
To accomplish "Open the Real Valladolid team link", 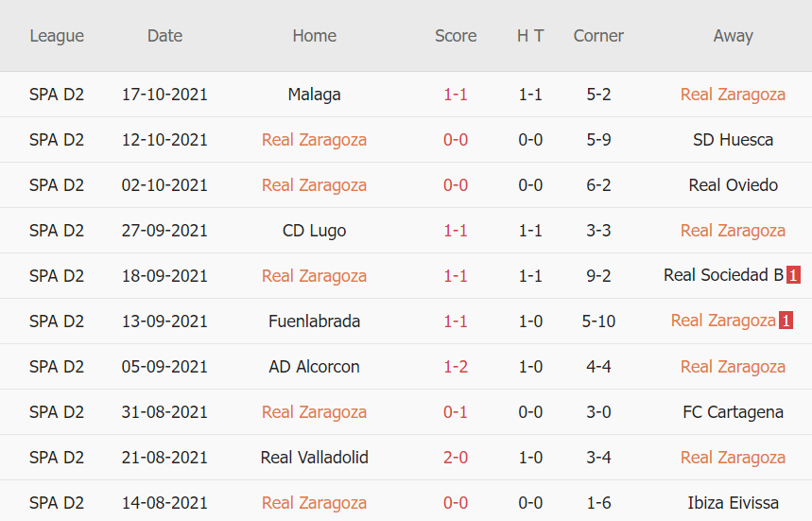I will click(x=315, y=458).
